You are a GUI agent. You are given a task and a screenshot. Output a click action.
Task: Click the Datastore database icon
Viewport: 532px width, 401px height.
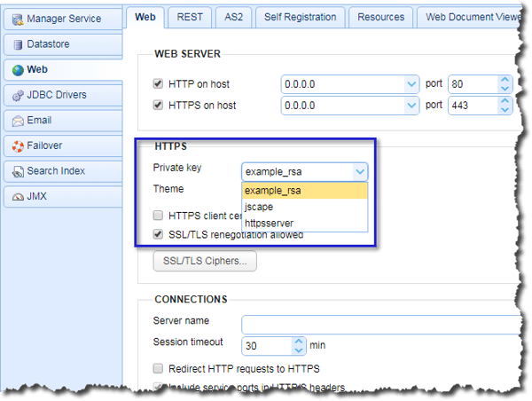[18, 44]
